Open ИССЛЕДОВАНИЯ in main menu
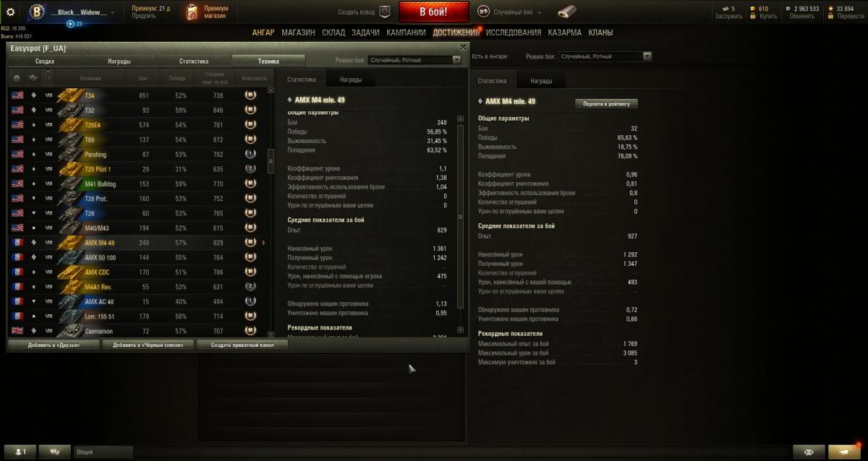This screenshot has width=868, height=461. (513, 33)
